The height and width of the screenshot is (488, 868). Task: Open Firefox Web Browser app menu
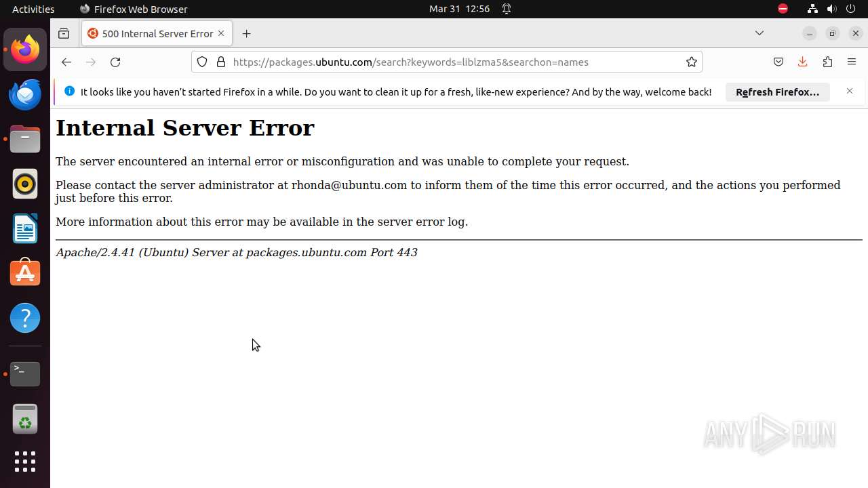(x=134, y=9)
